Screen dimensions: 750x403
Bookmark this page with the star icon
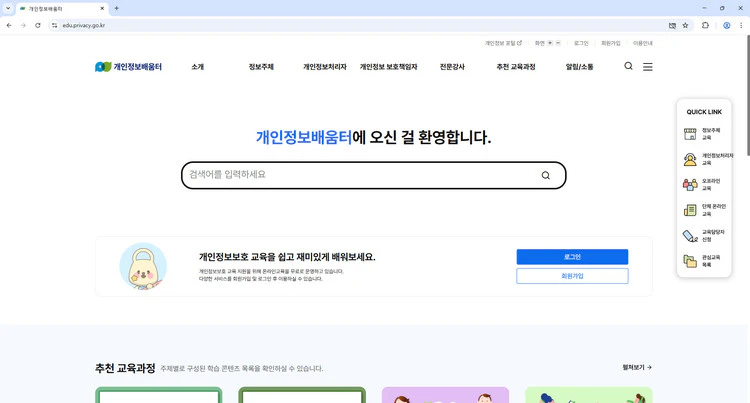point(685,25)
